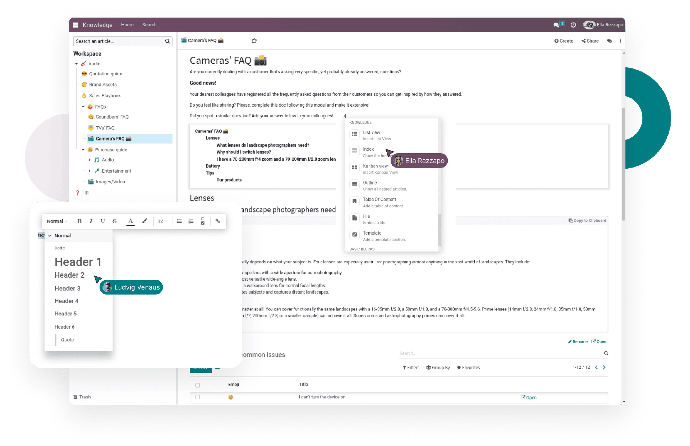Tick the checkbox of the first issue row
This screenshot has height=446, width=690.
pyautogui.click(x=198, y=397)
